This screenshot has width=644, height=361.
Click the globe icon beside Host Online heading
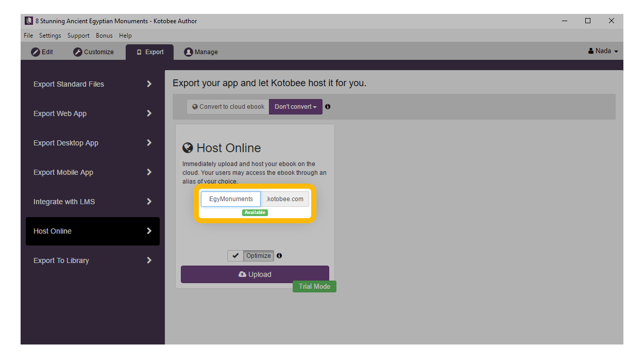188,148
